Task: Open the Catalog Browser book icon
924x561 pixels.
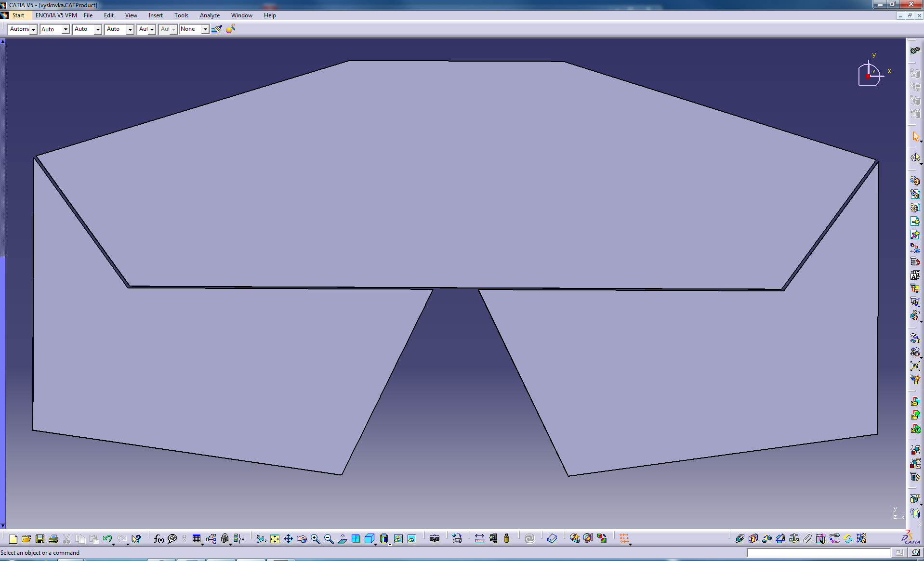Action: (552, 539)
